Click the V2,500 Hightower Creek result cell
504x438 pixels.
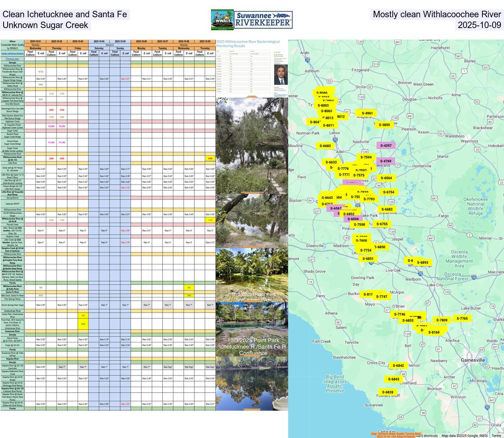click(x=51, y=127)
